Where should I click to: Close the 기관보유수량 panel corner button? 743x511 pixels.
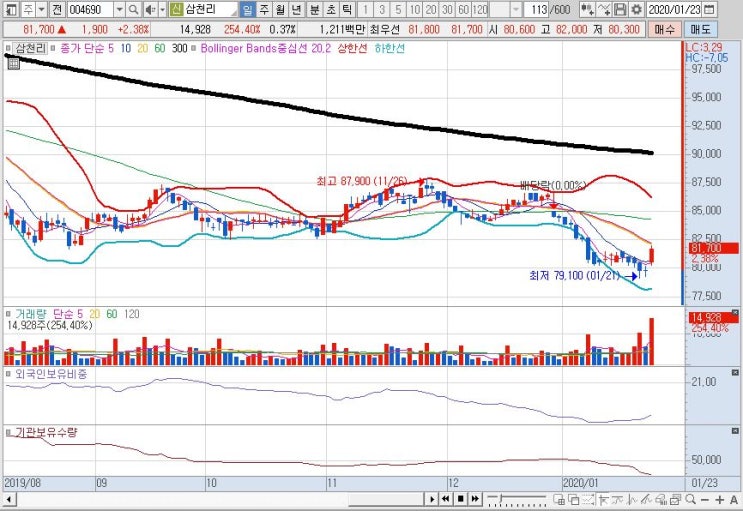point(735,431)
